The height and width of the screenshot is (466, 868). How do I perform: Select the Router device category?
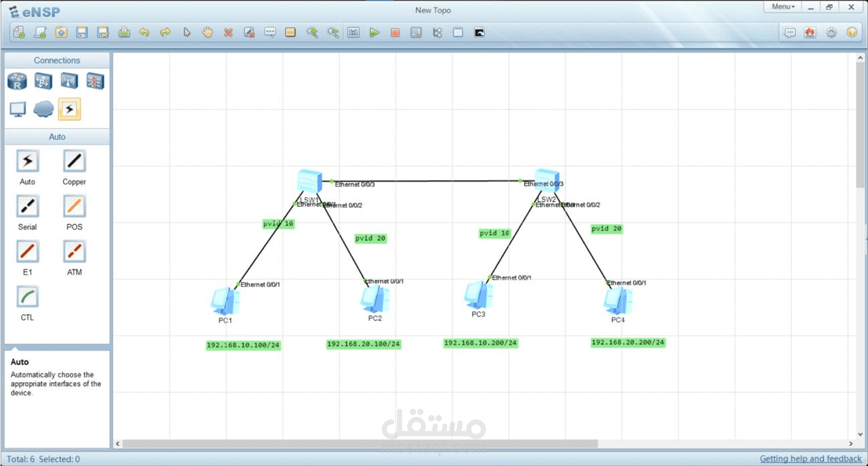18,81
